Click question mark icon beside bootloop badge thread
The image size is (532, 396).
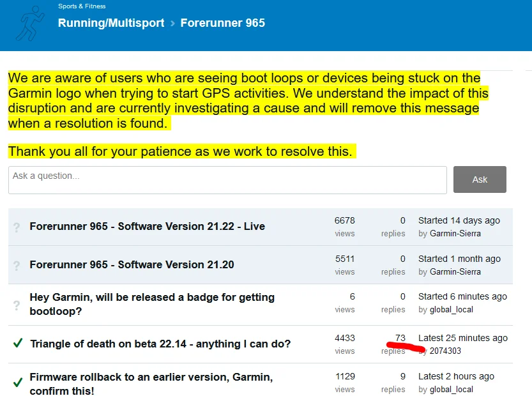[x=17, y=305]
